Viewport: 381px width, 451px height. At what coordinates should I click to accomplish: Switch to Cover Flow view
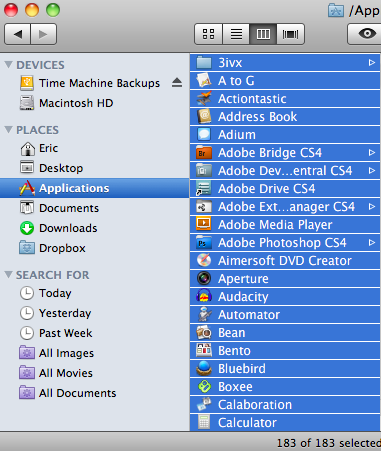click(290, 34)
